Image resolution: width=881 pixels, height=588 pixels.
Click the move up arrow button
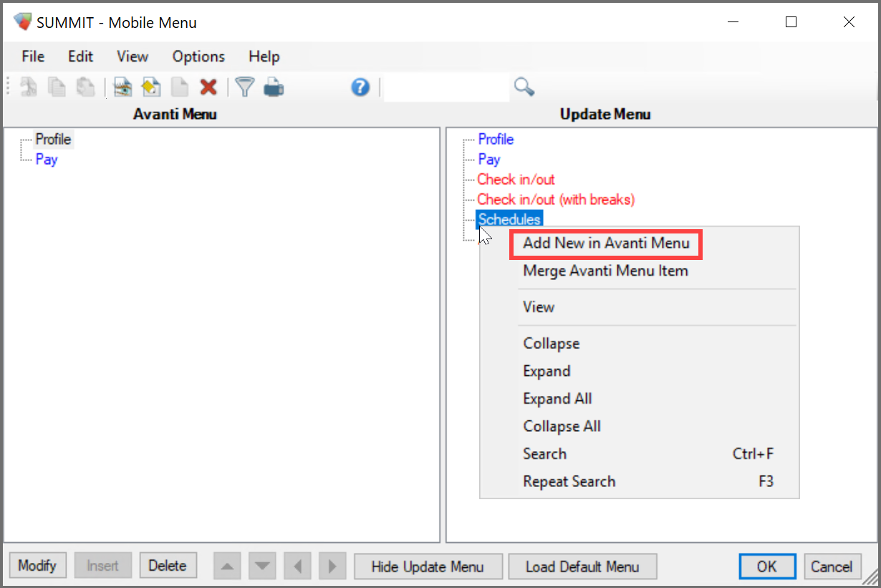point(228,566)
